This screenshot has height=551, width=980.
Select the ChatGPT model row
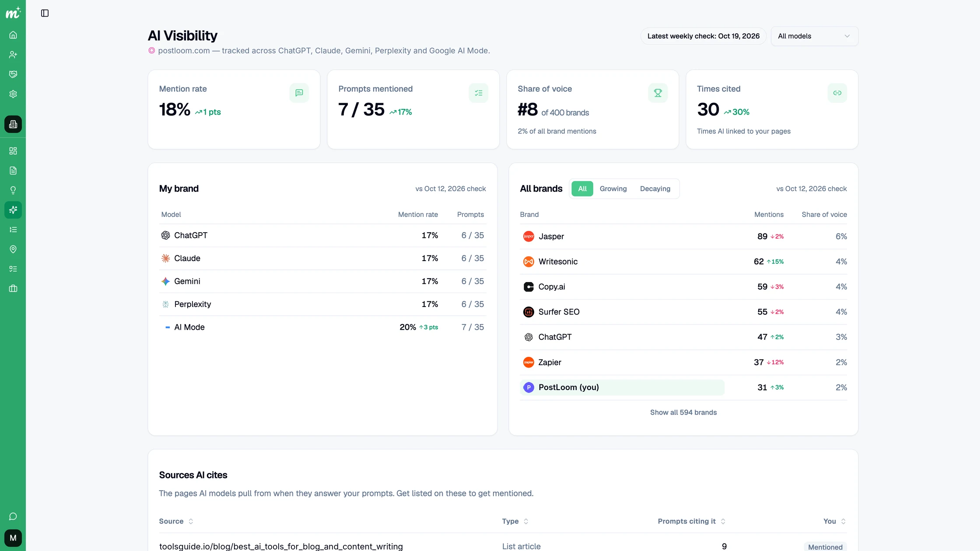pos(322,235)
